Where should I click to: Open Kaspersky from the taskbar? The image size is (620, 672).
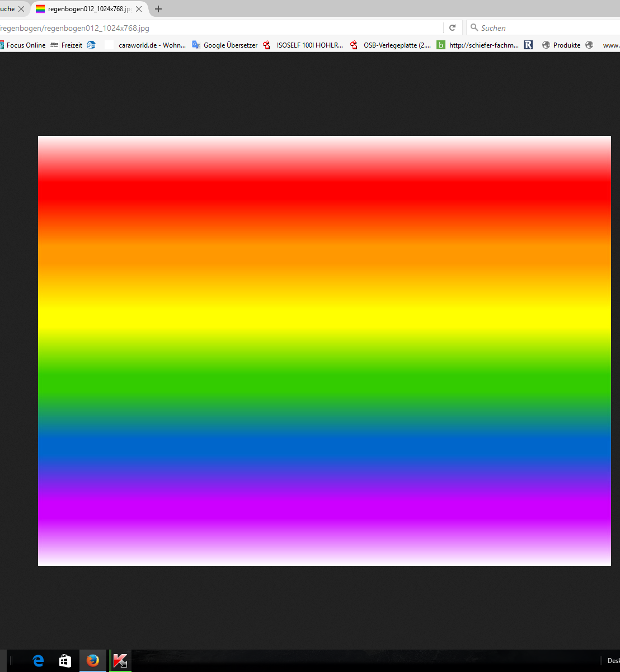click(x=120, y=661)
